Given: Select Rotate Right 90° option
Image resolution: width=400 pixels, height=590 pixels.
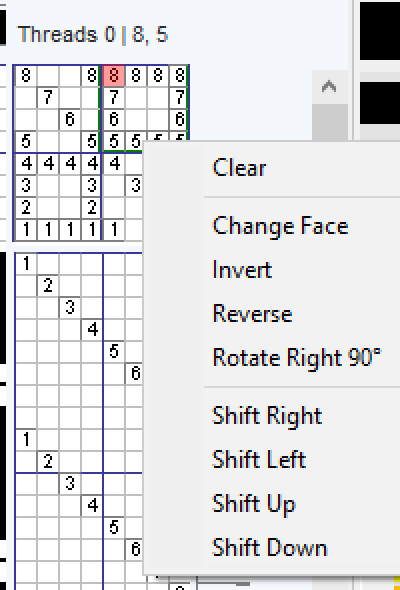Looking at the screenshot, I should coord(297,357).
